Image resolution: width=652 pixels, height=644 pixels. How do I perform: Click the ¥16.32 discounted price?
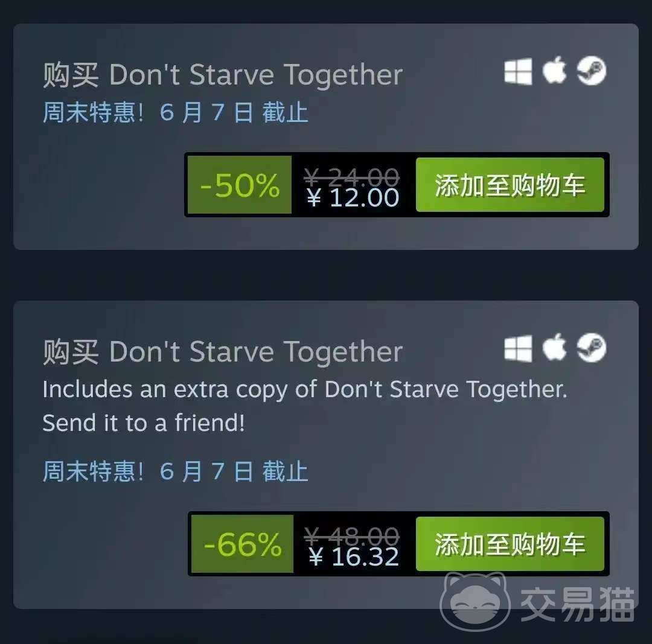pos(354,556)
